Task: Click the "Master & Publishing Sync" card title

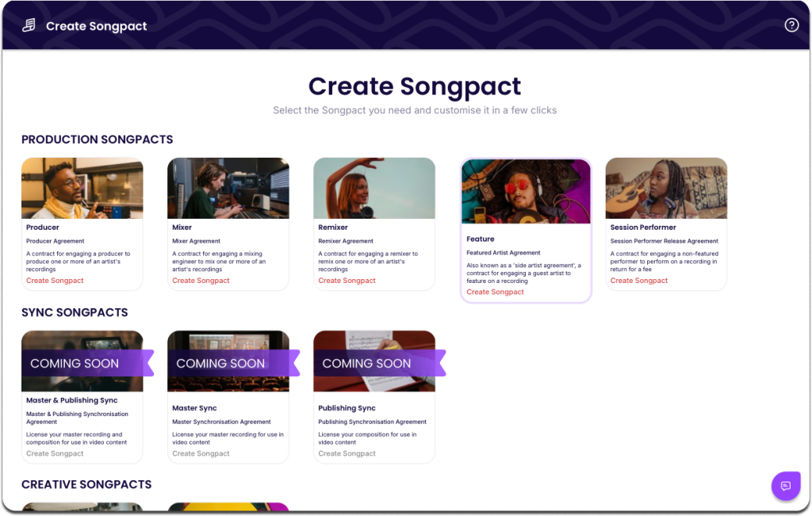Action: coord(72,400)
